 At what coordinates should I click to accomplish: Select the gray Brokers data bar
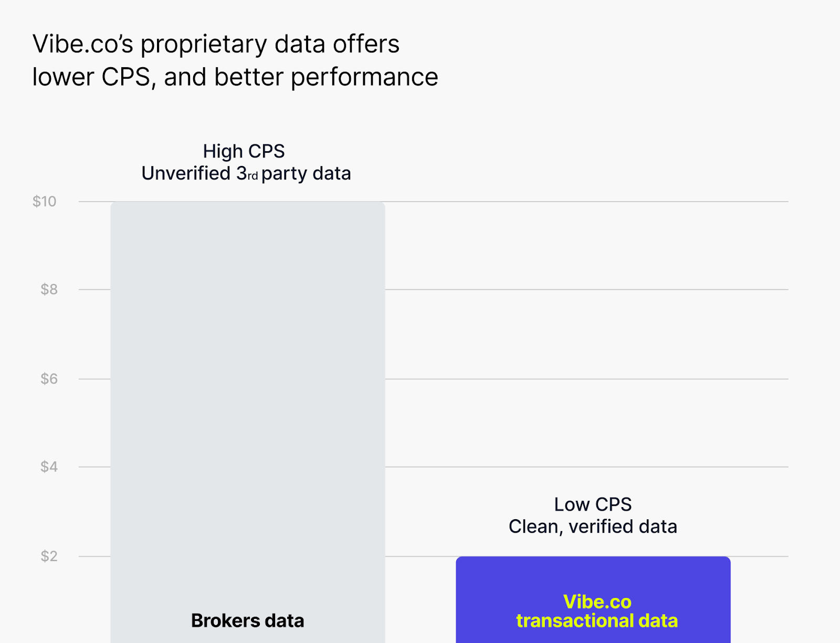pyautogui.click(x=248, y=422)
